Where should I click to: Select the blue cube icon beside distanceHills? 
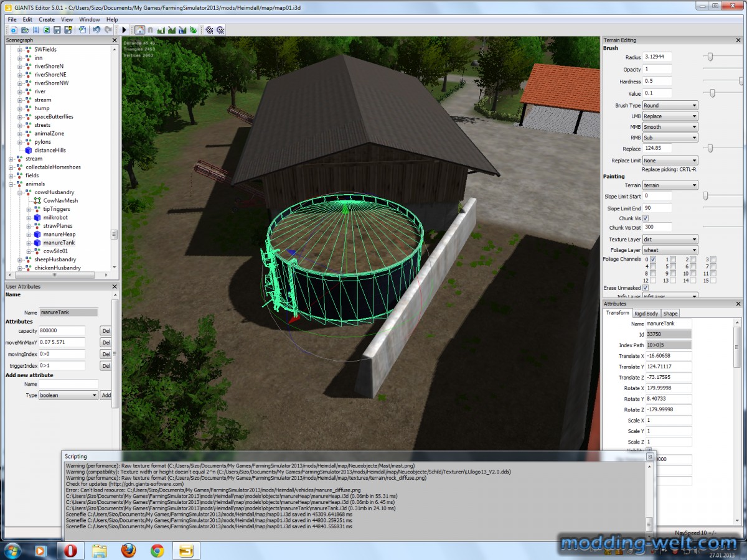click(29, 150)
